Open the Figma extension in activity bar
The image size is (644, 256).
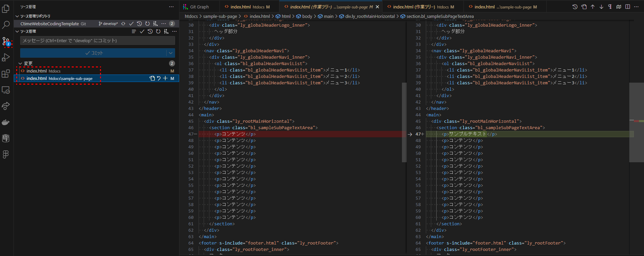[6, 154]
